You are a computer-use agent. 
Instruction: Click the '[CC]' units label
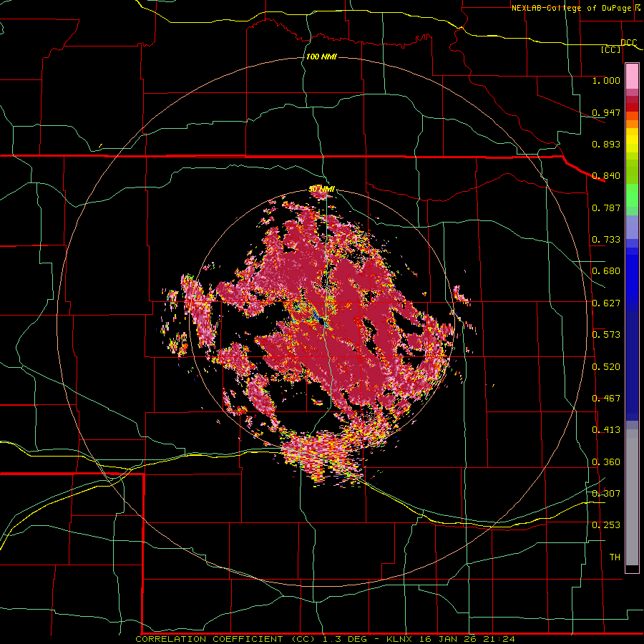pyautogui.click(x=611, y=49)
